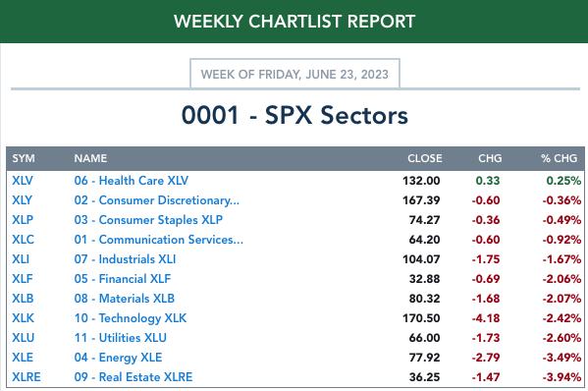Open 02 - Consumer Discretionary chart link
The height and width of the screenshot is (391, 588).
[157, 200]
